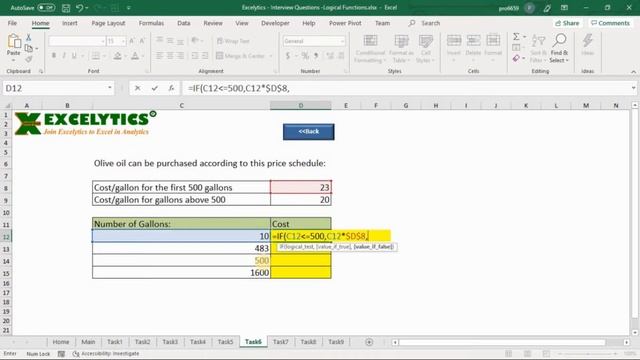
Task: Collapse the ribbon with the chevron
Action: point(633,71)
